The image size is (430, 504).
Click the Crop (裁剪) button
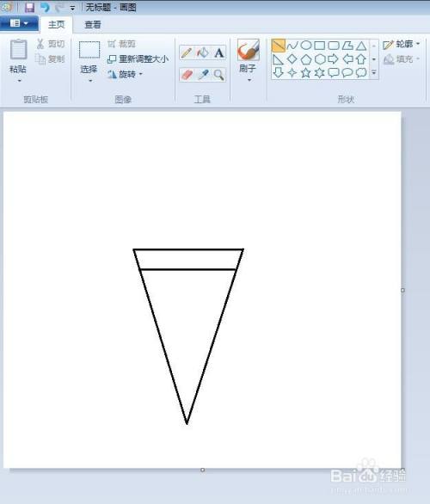121,44
